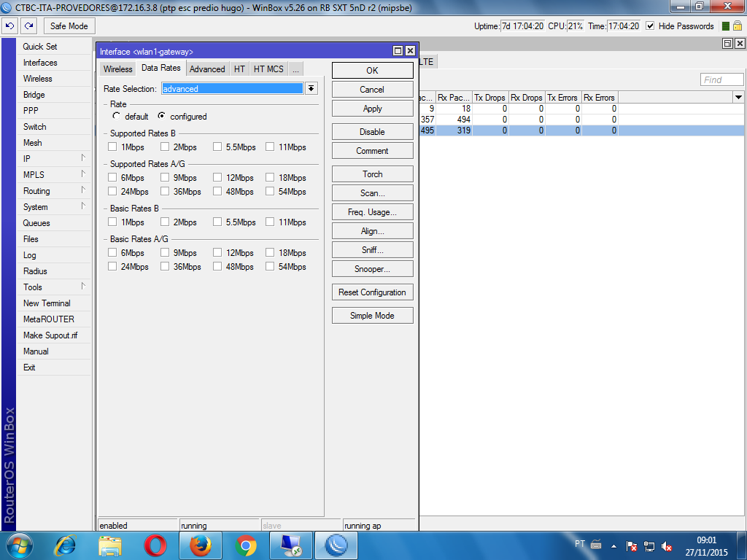
Task: Open the Log menu item
Action: [x=54, y=255]
